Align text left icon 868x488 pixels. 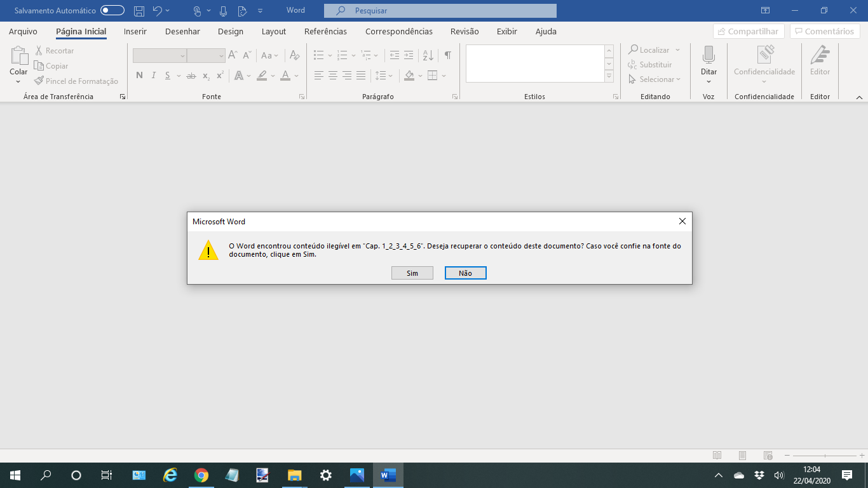(319, 76)
